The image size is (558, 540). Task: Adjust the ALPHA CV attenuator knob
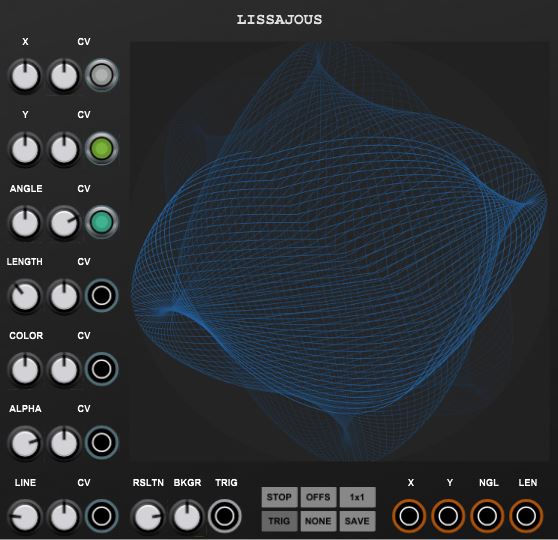coord(64,443)
